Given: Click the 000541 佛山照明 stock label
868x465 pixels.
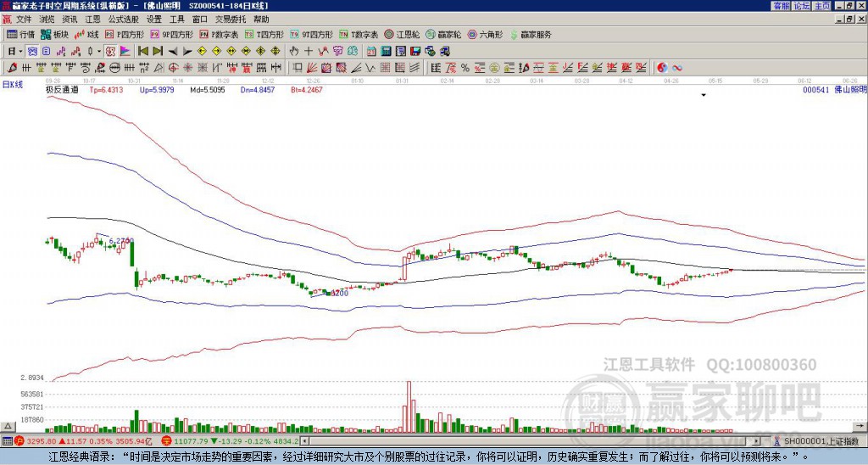Looking at the screenshot, I should pos(835,90).
